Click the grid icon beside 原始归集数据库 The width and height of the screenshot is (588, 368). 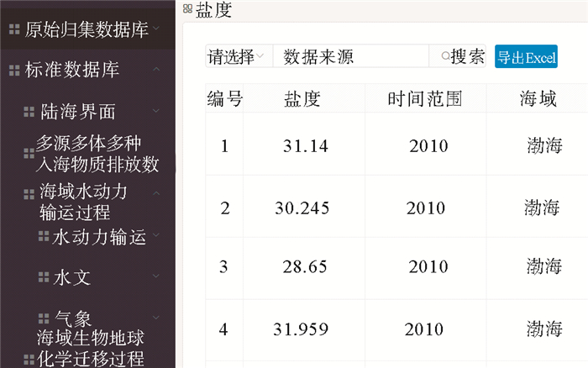click(x=13, y=29)
